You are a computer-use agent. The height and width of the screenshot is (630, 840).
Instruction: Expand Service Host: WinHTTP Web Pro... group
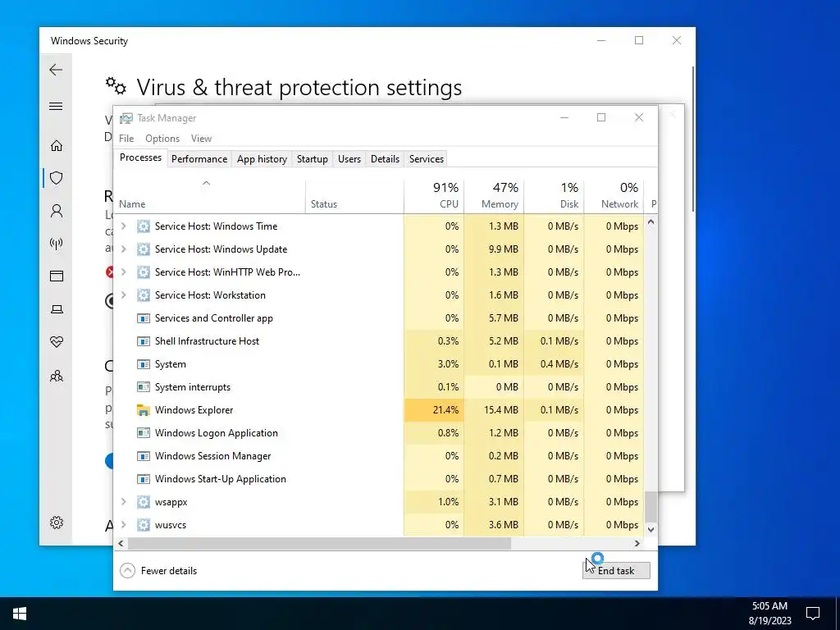124,272
